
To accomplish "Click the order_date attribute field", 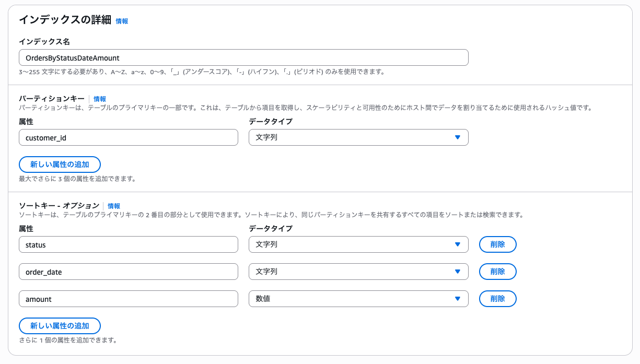I will (128, 272).
